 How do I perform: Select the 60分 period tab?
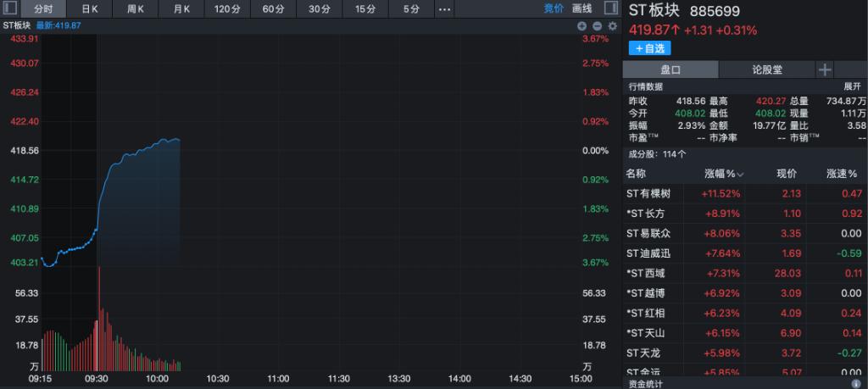(x=274, y=8)
